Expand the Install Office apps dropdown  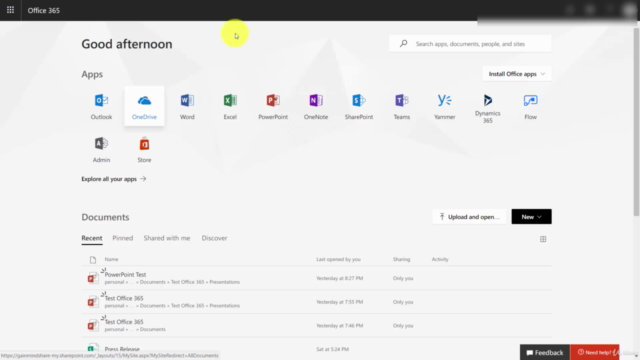click(x=516, y=74)
